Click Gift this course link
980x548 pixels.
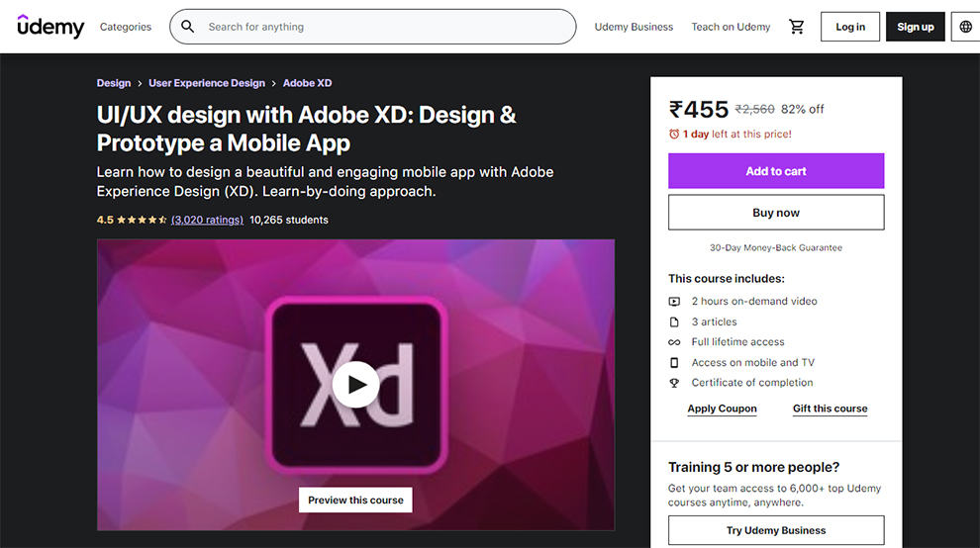tap(830, 409)
